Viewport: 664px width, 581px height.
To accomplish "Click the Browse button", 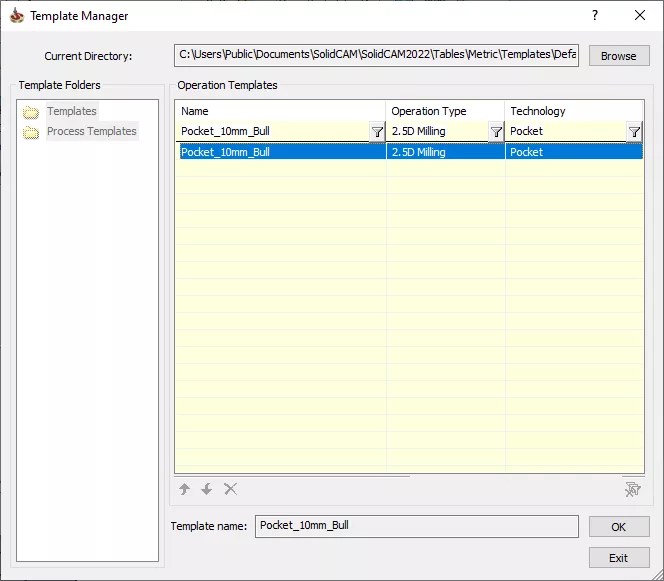I will [x=618, y=56].
